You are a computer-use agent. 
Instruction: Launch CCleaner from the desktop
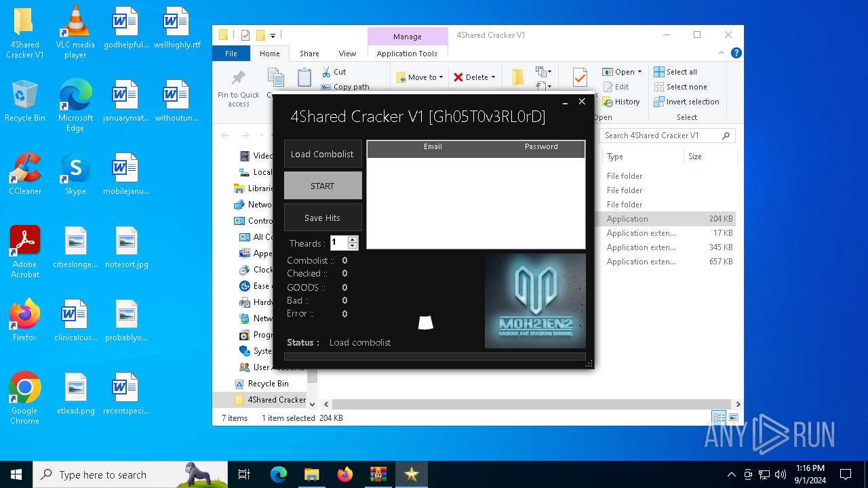[x=24, y=174]
